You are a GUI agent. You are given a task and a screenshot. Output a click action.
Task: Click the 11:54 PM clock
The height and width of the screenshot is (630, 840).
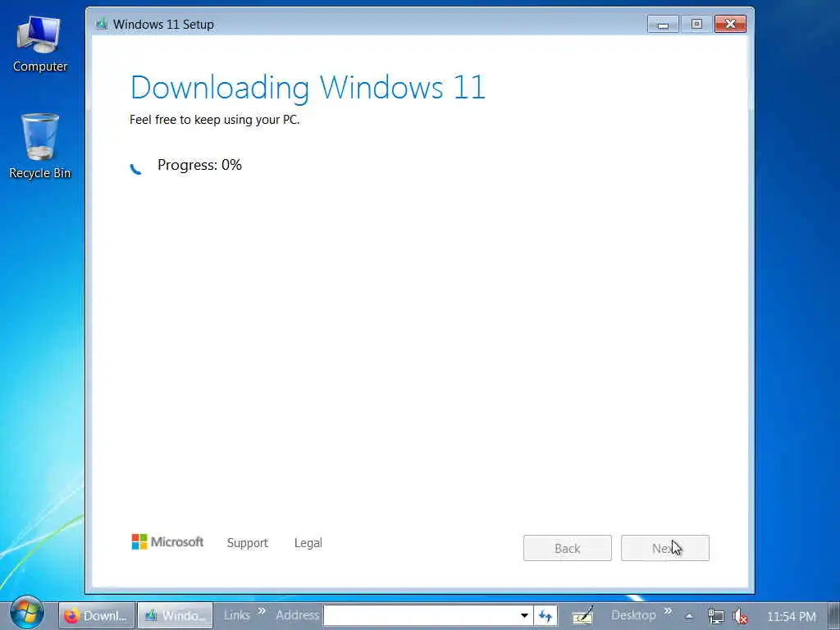coord(792,617)
